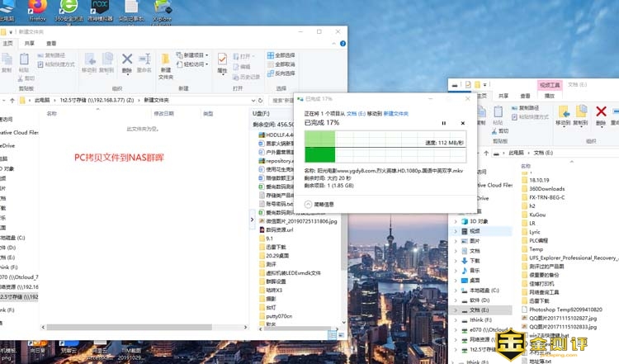Click 全部选择 select all in ribbon
Image resolution: width=619 pixels, height=364 pixels.
(x=283, y=55)
